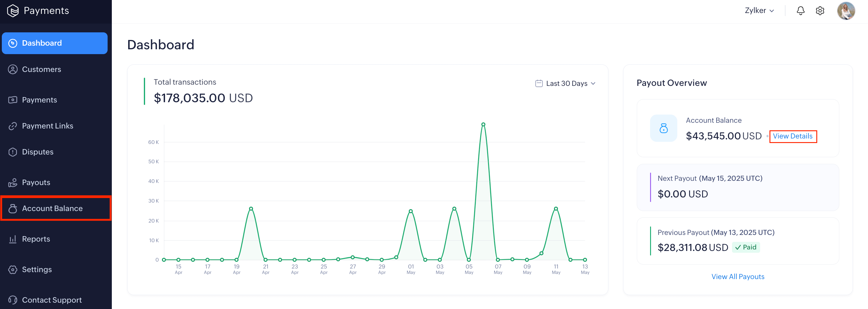Image resolution: width=868 pixels, height=309 pixels.
Task: Click the Disputes icon in sidebar
Action: pos(13,152)
